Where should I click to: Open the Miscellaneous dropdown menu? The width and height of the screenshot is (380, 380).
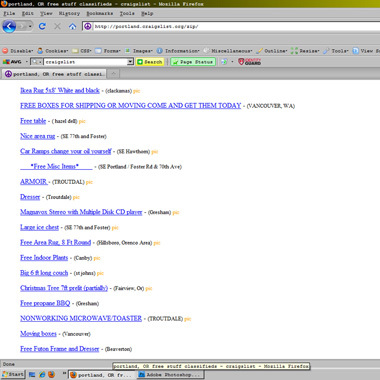point(228,51)
